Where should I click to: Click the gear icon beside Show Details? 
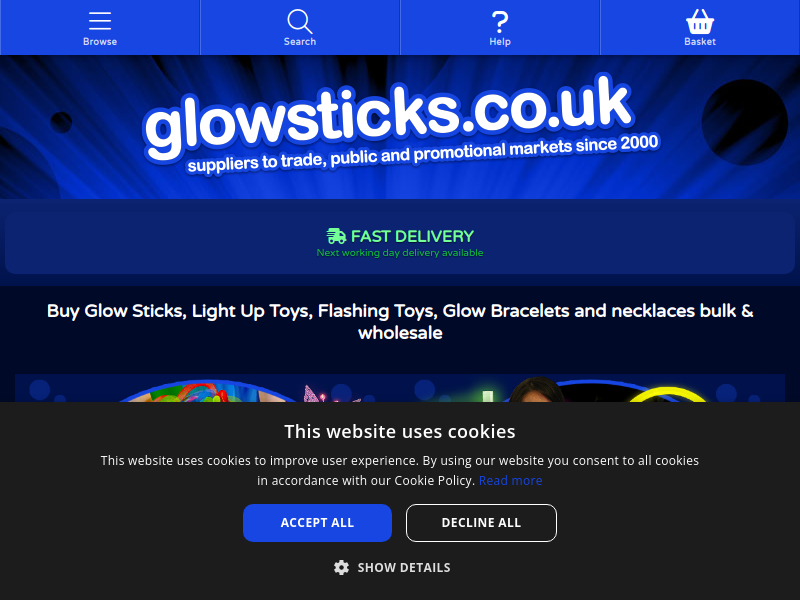click(x=341, y=567)
